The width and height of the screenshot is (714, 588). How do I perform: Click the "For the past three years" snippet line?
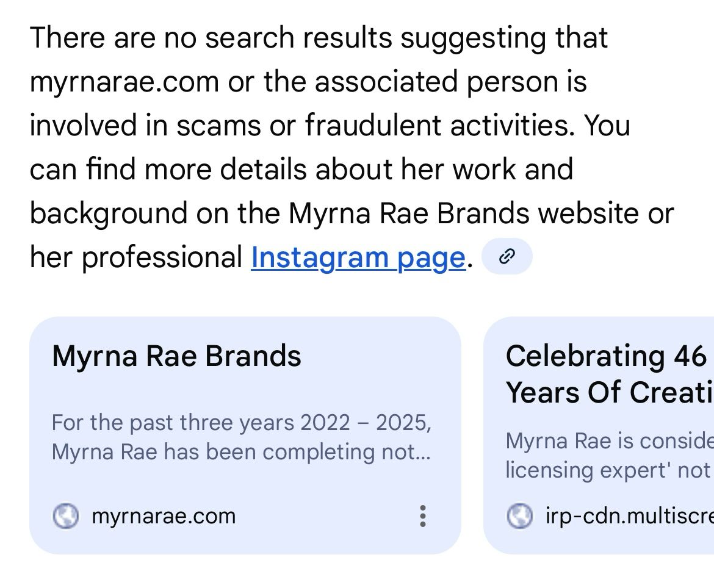241,423
